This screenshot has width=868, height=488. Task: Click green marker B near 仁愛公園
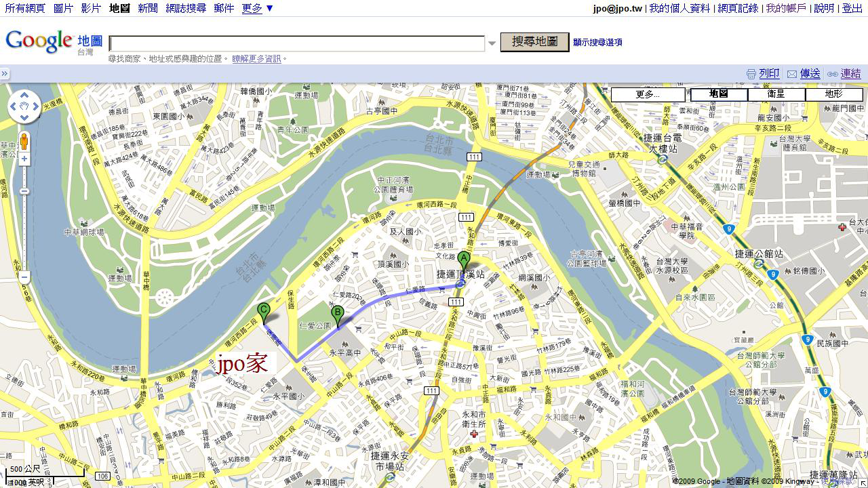tap(337, 316)
